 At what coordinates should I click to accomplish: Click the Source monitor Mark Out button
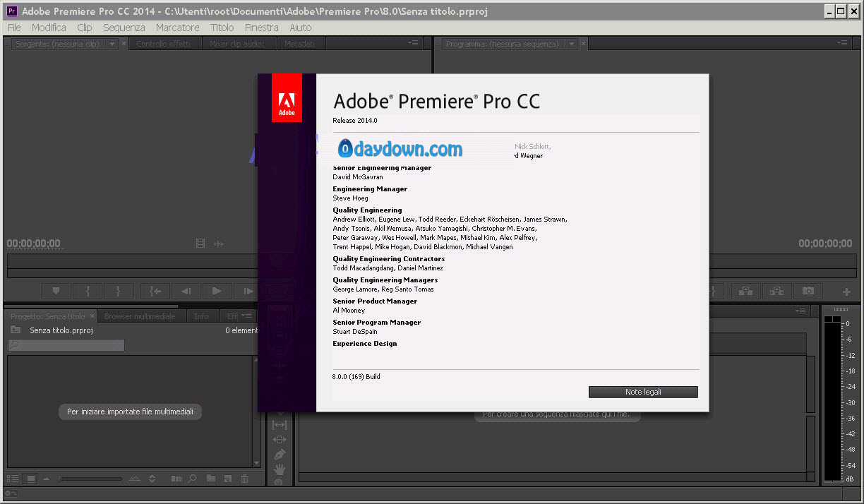pos(119,291)
